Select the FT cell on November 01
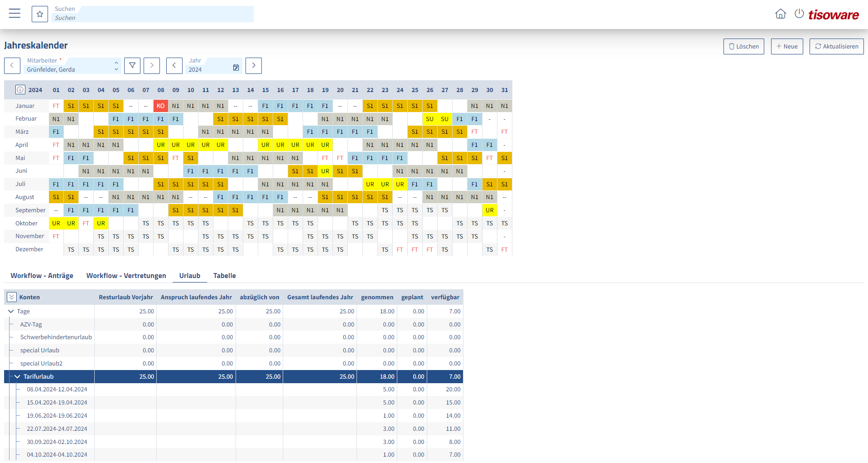The height and width of the screenshot is (463, 868). 56,236
